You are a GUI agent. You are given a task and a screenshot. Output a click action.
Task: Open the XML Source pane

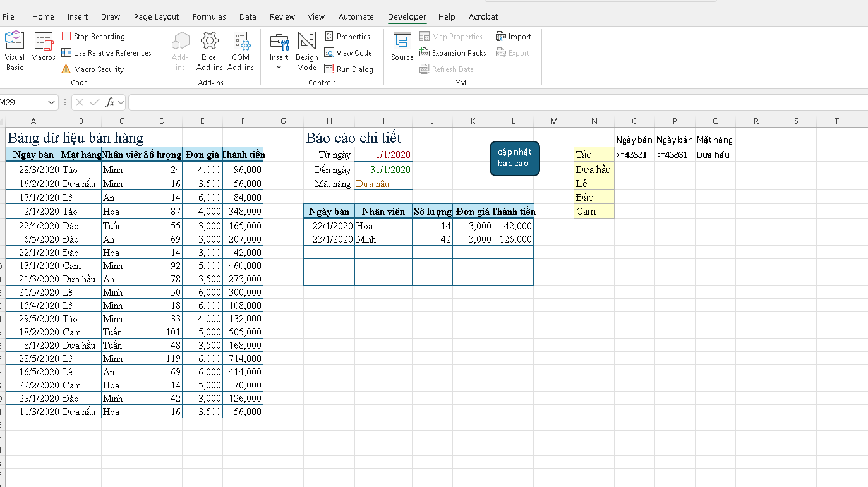tap(402, 47)
